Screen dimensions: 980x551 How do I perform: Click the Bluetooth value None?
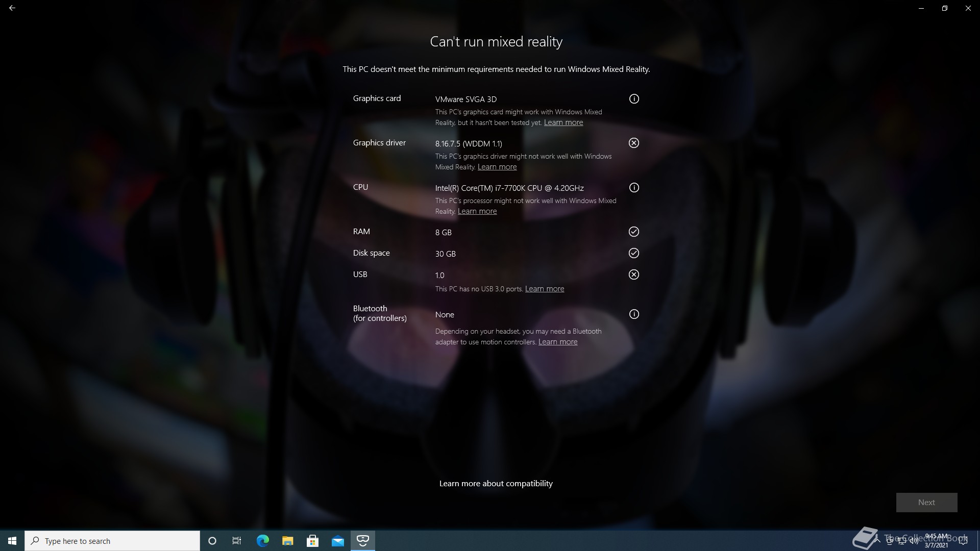click(445, 315)
